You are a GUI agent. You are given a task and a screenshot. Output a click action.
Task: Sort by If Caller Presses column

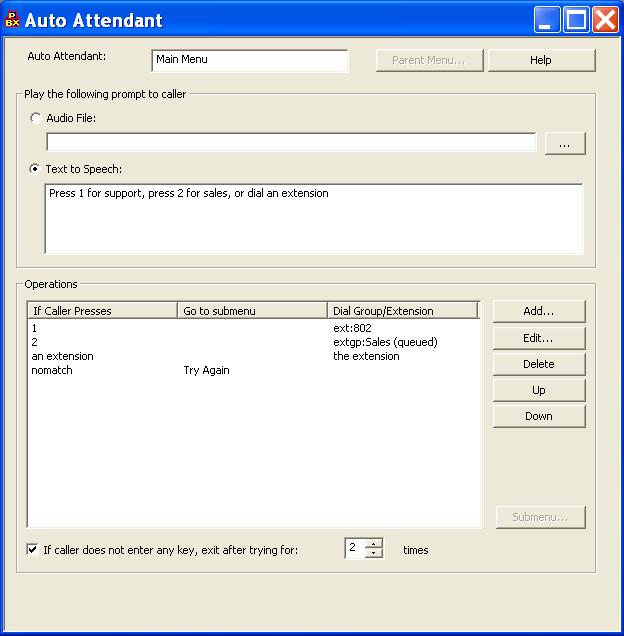click(102, 311)
